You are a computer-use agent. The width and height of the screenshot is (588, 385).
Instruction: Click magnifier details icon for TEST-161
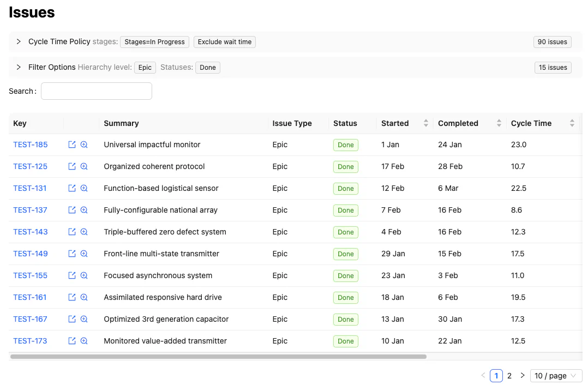pos(84,297)
